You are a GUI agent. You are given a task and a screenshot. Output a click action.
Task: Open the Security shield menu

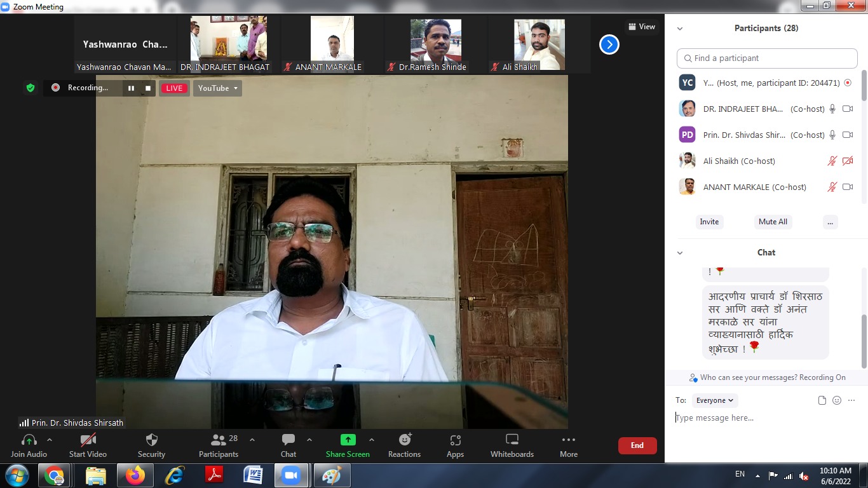(151, 440)
